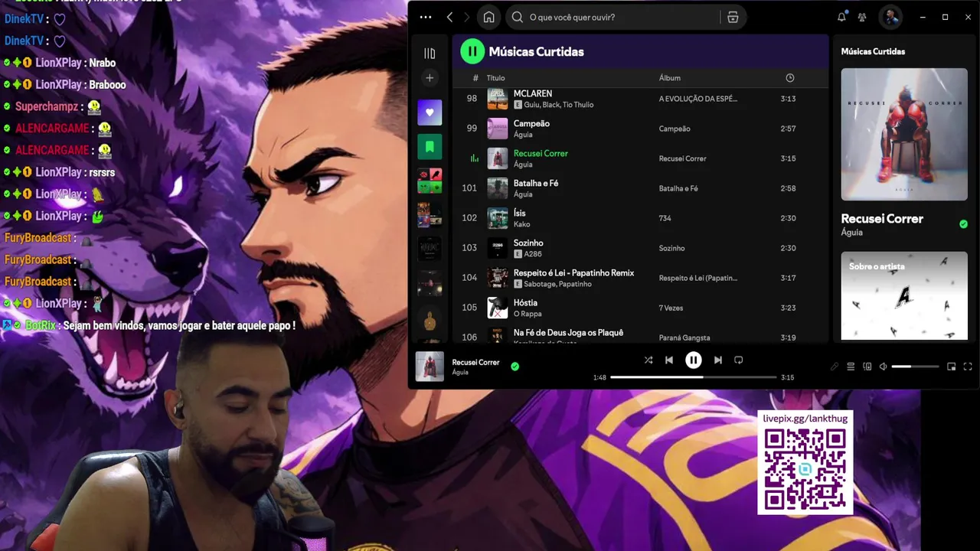This screenshot has width=980, height=551.
Task: Enter full screen player
Action: [968, 367]
